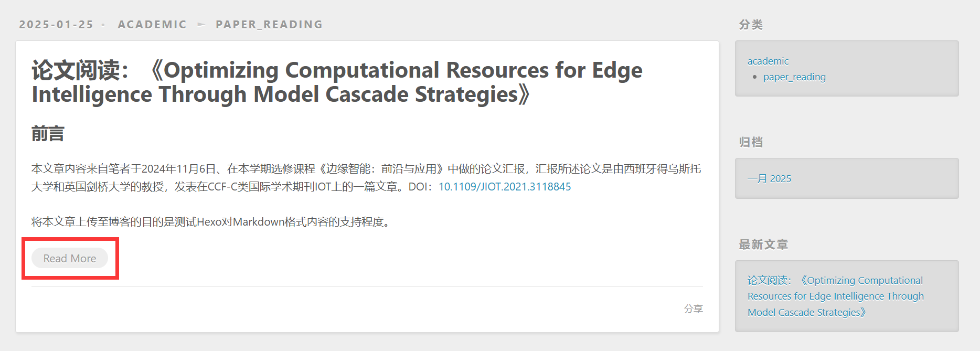The image size is (980, 351).
Task: Click the 分类 sidebar heading
Action: (x=751, y=25)
